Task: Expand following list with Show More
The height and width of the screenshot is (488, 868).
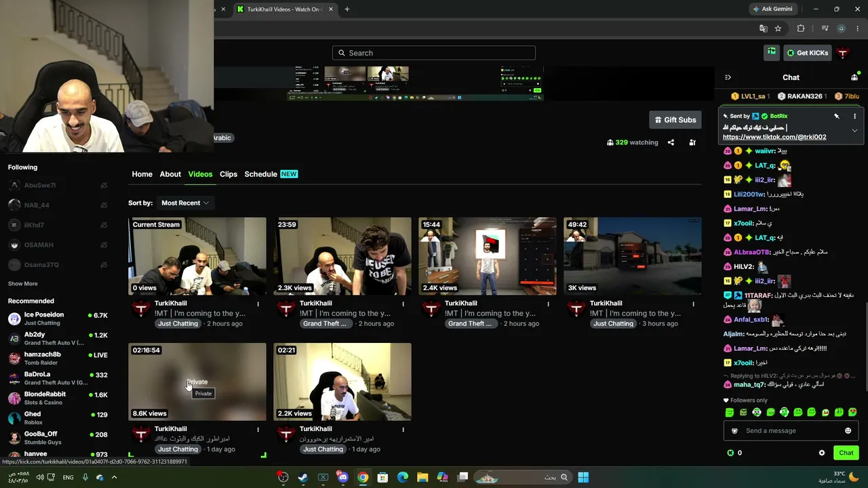Action: (x=23, y=284)
